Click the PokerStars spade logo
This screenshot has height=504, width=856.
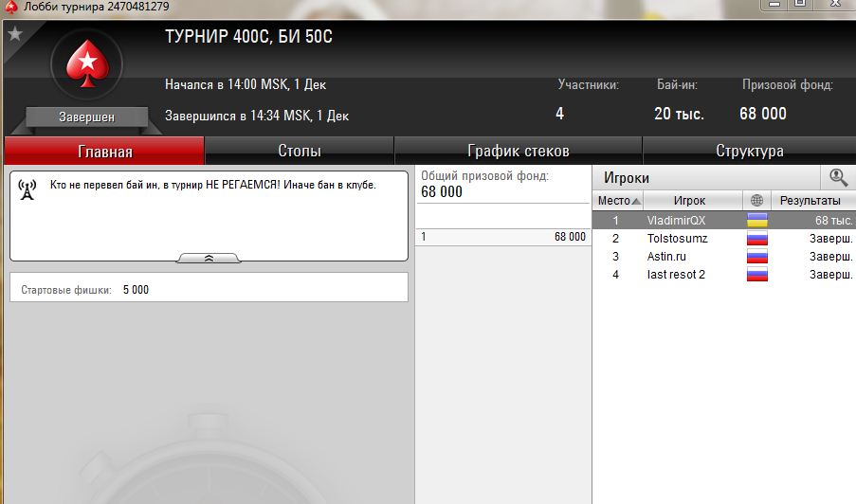pos(87,63)
